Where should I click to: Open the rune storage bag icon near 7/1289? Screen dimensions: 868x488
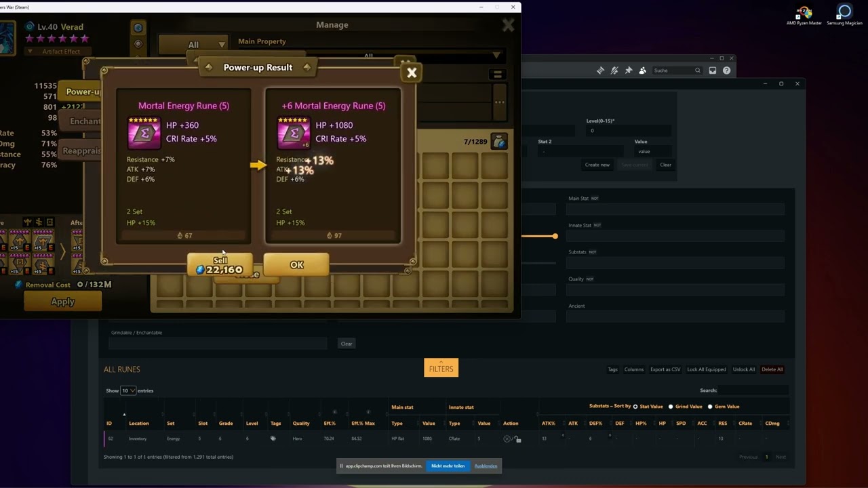(x=499, y=142)
